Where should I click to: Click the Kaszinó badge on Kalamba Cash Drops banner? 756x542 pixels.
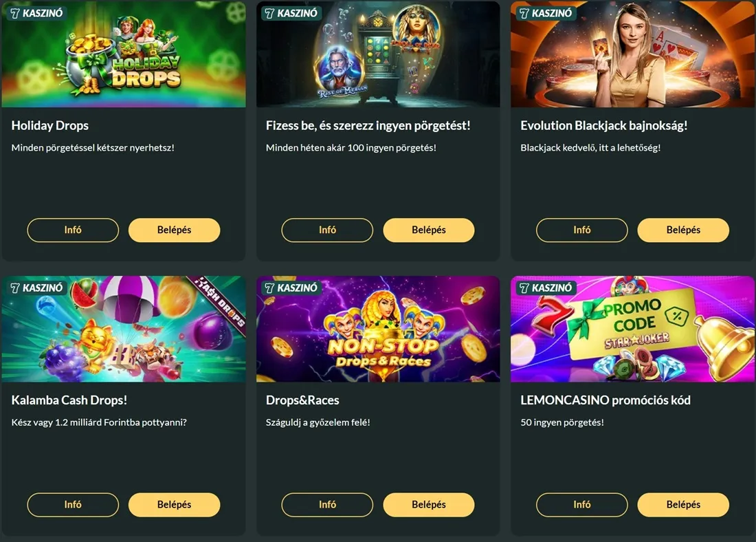pos(36,288)
